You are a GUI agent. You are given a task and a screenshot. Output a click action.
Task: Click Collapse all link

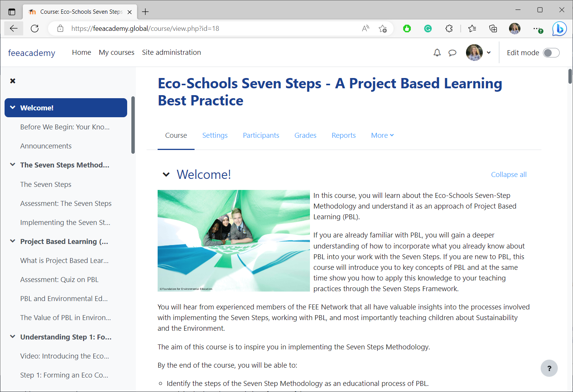tap(509, 174)
